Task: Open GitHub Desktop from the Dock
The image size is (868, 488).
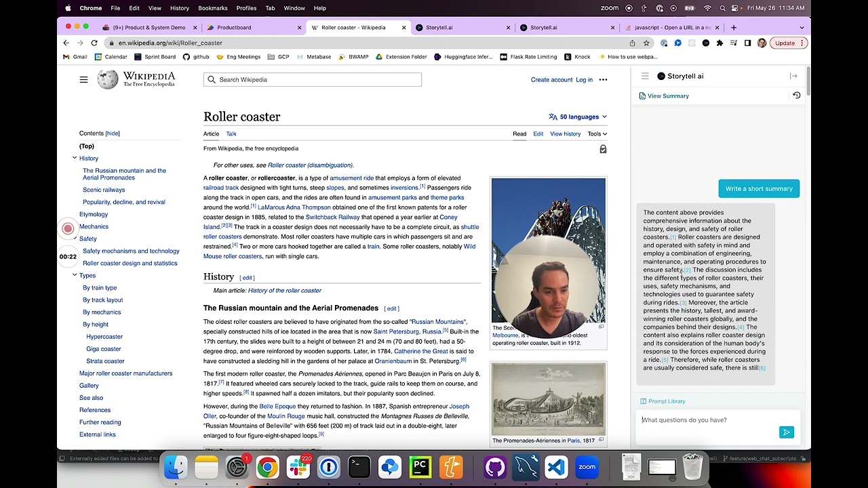Action: coord(495,467)
